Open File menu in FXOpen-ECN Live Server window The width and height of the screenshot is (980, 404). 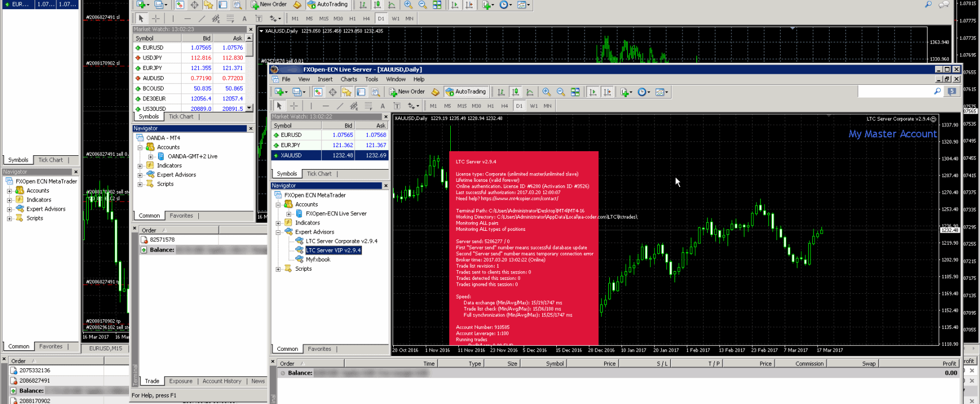(286, 79)
